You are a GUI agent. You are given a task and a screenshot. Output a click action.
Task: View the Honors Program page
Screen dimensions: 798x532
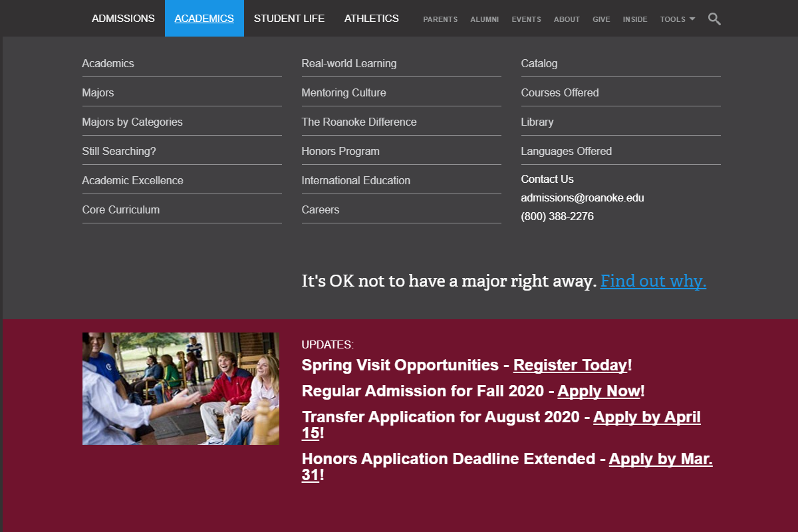point(340,151)
